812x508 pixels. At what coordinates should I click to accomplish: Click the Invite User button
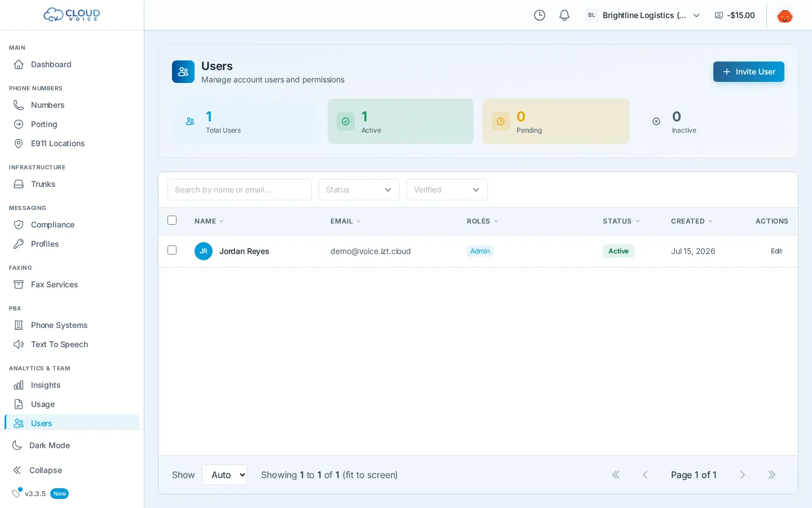749,72
